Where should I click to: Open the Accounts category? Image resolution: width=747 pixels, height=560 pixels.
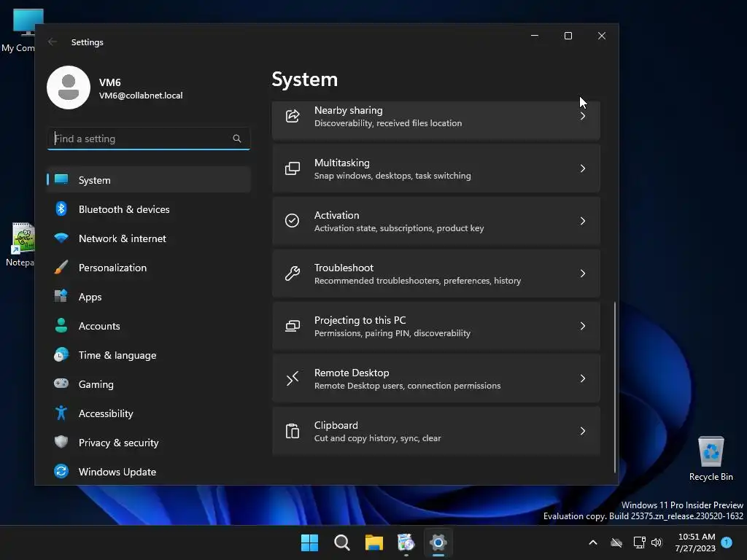pos(149,326)
